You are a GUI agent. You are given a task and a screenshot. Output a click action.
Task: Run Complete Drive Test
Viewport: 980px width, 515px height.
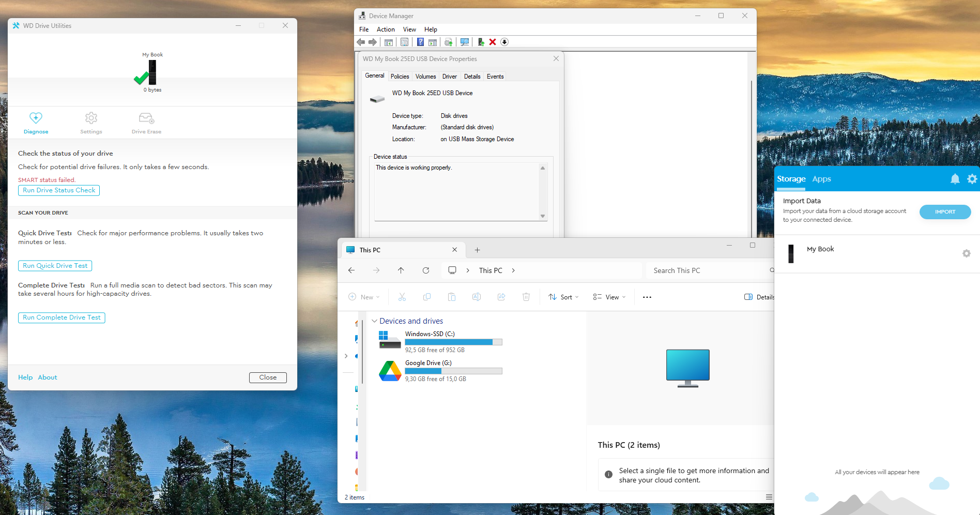(62, 317)
